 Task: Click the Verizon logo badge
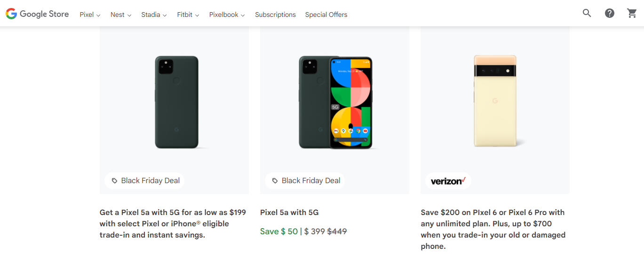(x=448, y=181)
